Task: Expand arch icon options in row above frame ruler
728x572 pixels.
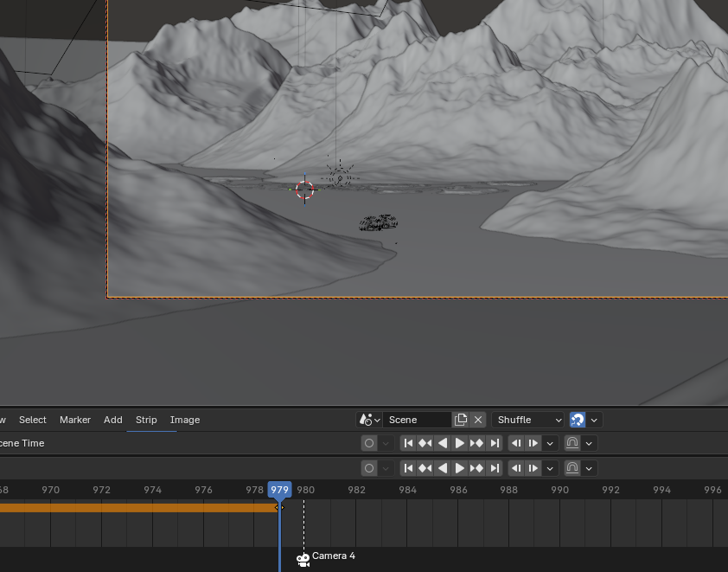Action: point(589,468)
